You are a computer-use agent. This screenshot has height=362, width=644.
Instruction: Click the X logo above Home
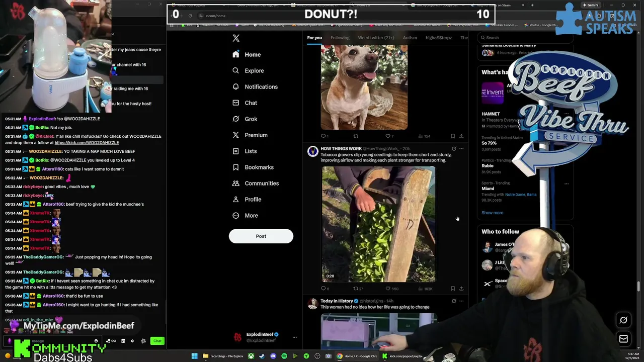tap(236, 38)
